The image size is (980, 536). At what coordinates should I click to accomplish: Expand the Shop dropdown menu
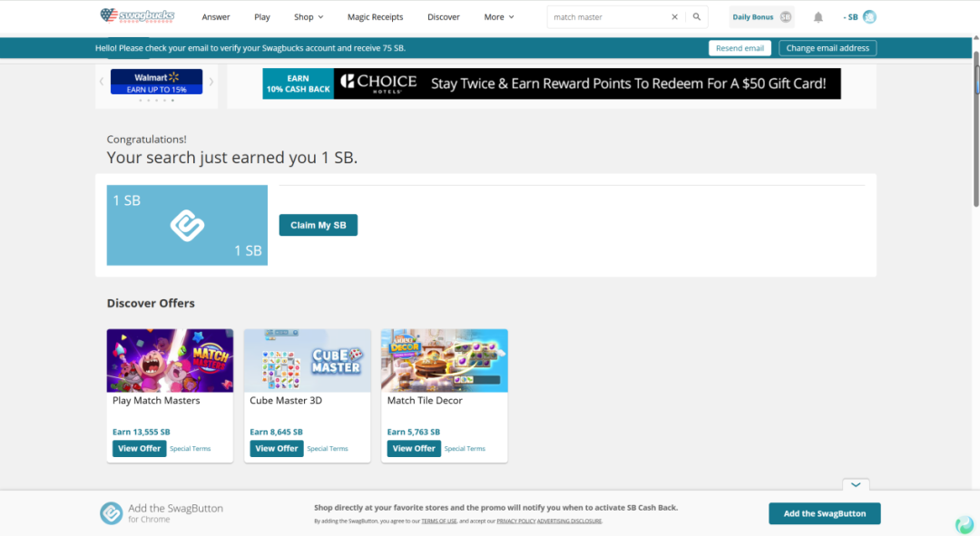click(x=309, y=17)
